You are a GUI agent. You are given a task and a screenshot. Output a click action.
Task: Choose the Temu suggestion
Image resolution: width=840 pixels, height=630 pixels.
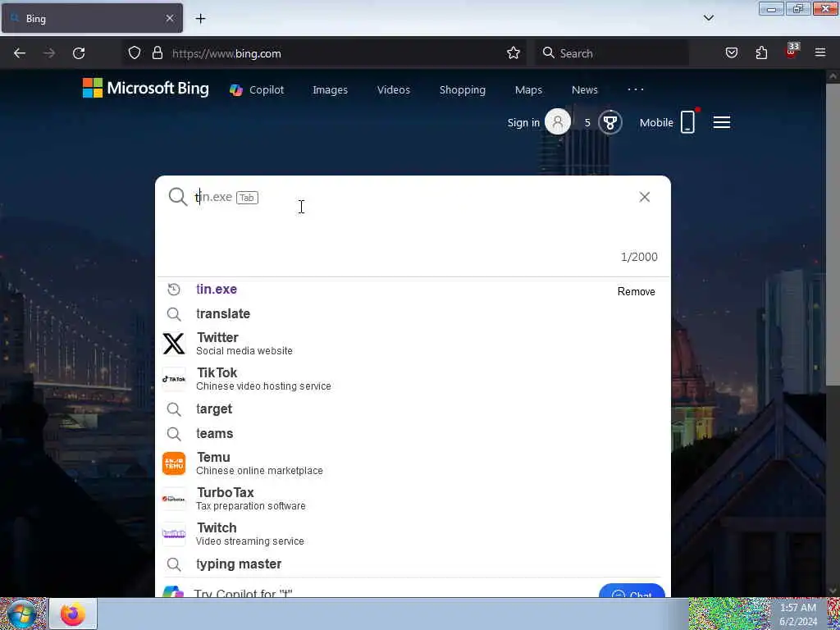tap(413, 463)
